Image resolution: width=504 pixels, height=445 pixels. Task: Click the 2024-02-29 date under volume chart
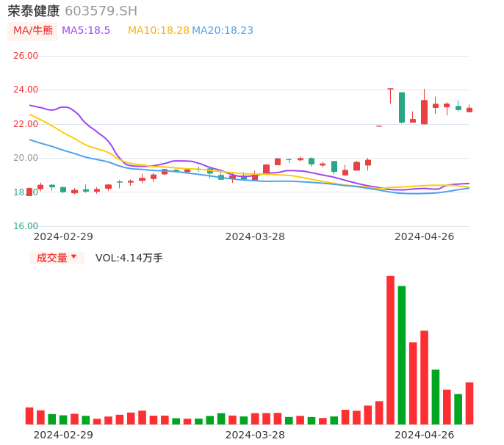click(x=63, y=435)
